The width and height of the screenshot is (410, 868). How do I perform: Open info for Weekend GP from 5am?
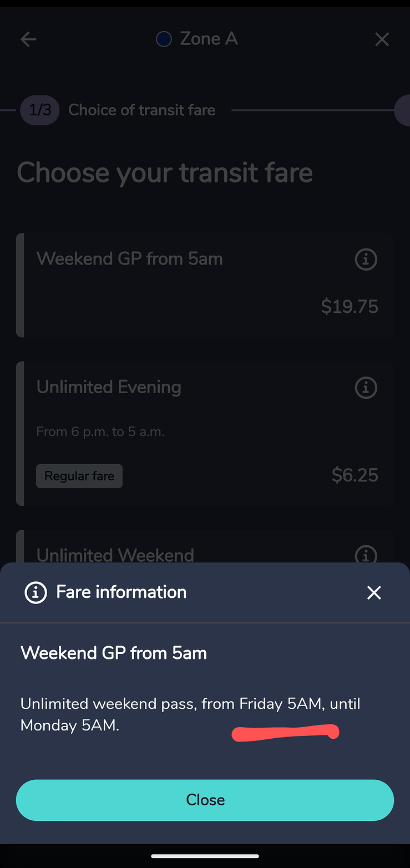click(x=366, y=259)
